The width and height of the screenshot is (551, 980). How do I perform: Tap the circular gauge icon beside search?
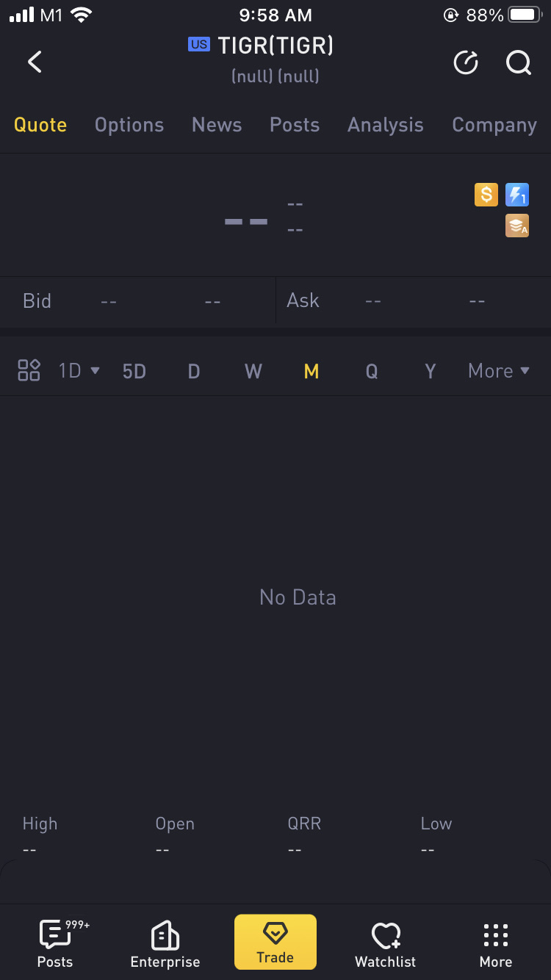(466, 63)
